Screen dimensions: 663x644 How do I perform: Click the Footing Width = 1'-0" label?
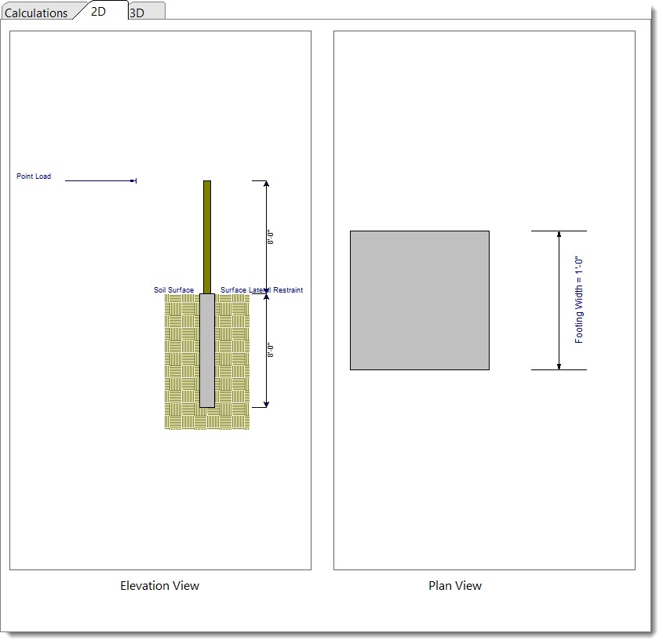579,300
